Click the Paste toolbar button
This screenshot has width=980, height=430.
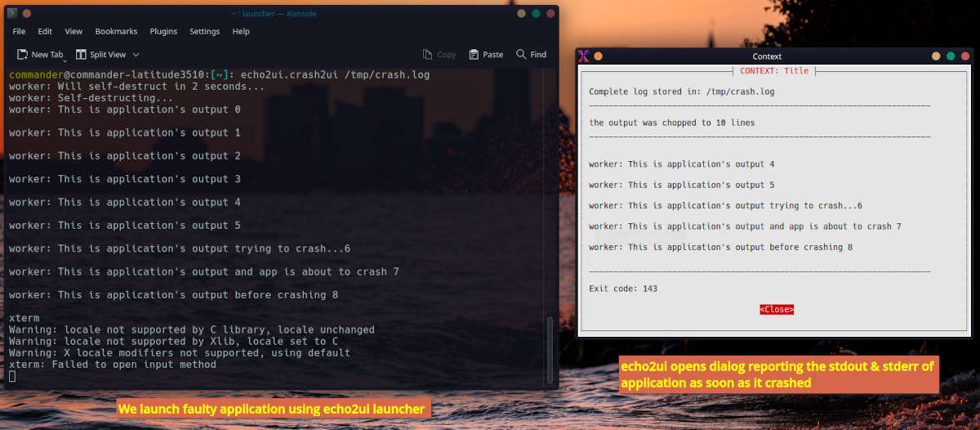point(486,55)
